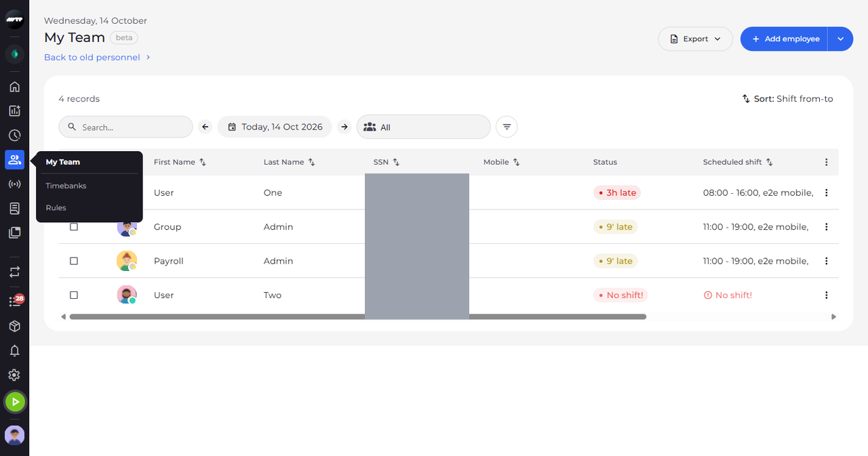Viewport: 868px width, 456px height.
Task: Click the 3h late status badge
Action: [x=617, y=193]
